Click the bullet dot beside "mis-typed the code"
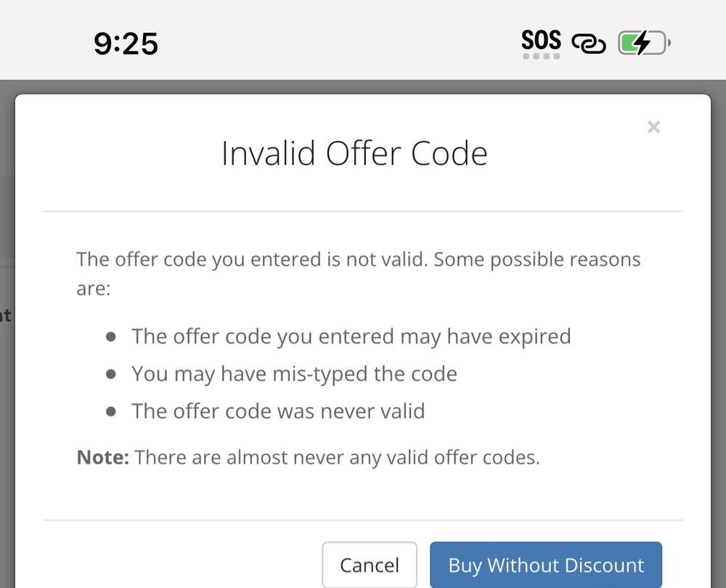This screenshot has width=726, height=588. 111,375
